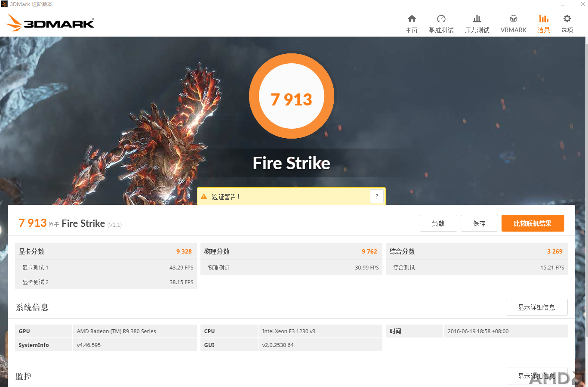Screen dimensions: 588x387
Task: Select the 主页 tab label
Action: [412, 30]
